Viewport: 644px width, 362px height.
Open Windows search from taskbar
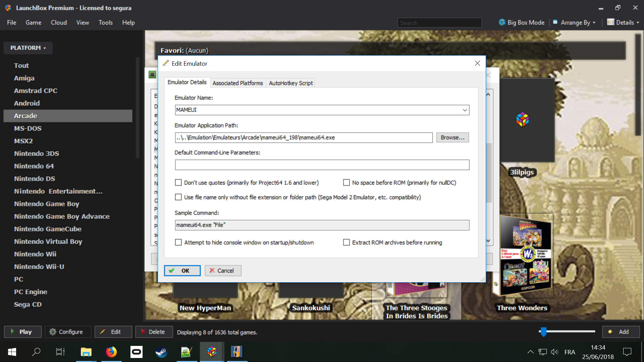pos(36,352)
